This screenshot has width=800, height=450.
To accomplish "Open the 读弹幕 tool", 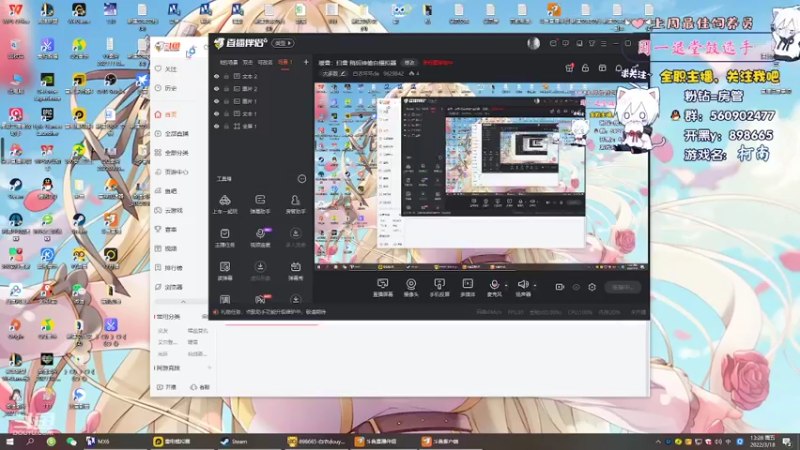I will (224, 271).
